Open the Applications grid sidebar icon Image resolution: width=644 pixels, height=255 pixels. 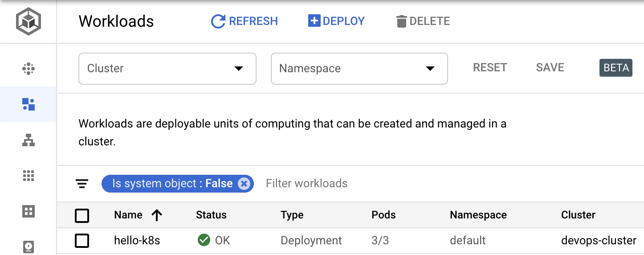coord(29,176)
